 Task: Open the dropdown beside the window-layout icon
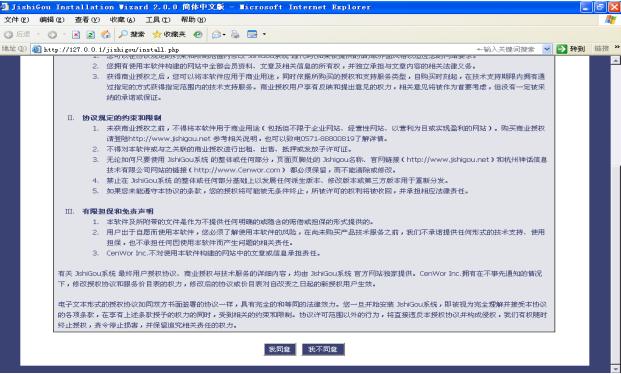(264, 34)
